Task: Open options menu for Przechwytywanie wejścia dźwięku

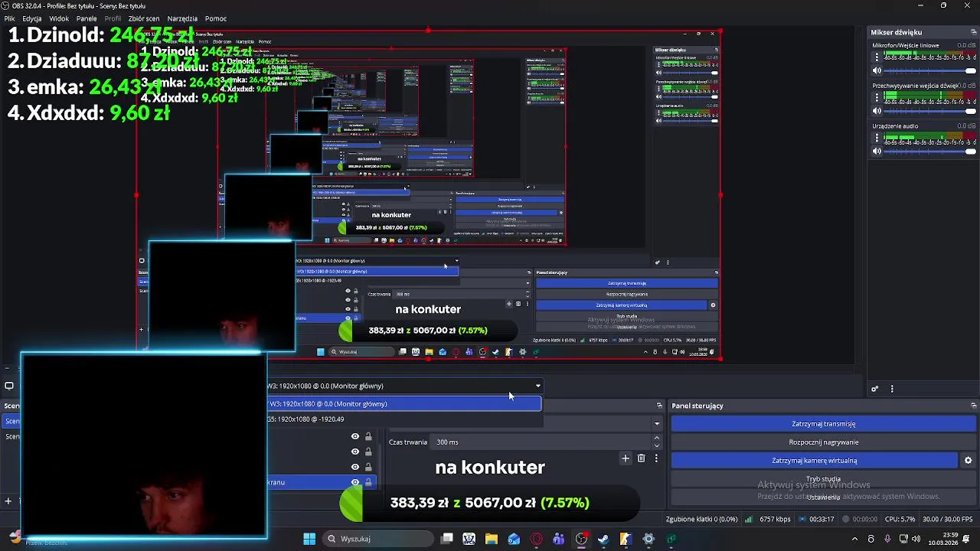Action: point(877,97)
